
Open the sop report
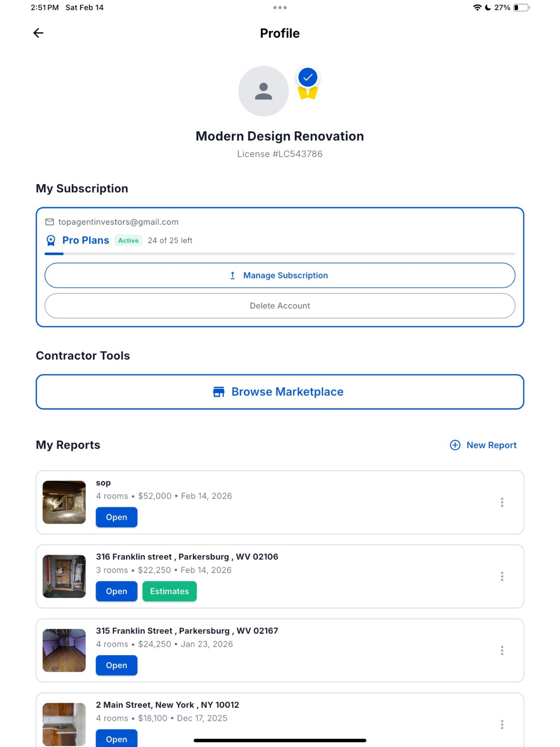click(x=116, y=517)
